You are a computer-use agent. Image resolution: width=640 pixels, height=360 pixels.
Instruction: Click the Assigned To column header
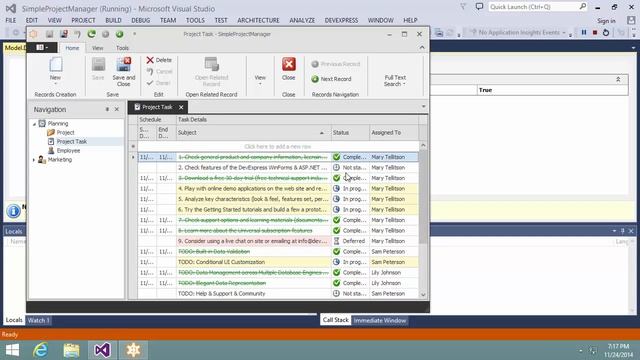coord(393,133)
